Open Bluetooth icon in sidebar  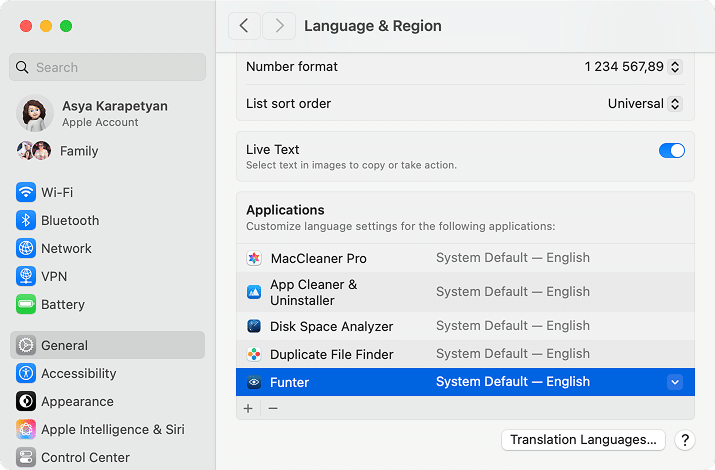tap(26, 220)
